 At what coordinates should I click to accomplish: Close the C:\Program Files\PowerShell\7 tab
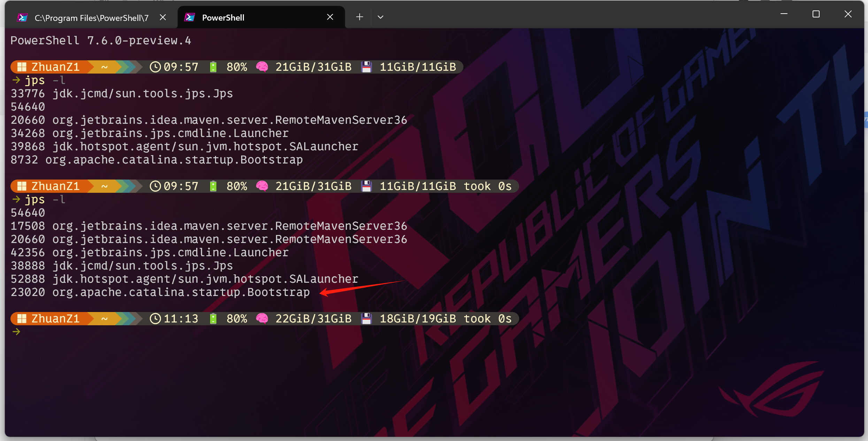[163, 17]
